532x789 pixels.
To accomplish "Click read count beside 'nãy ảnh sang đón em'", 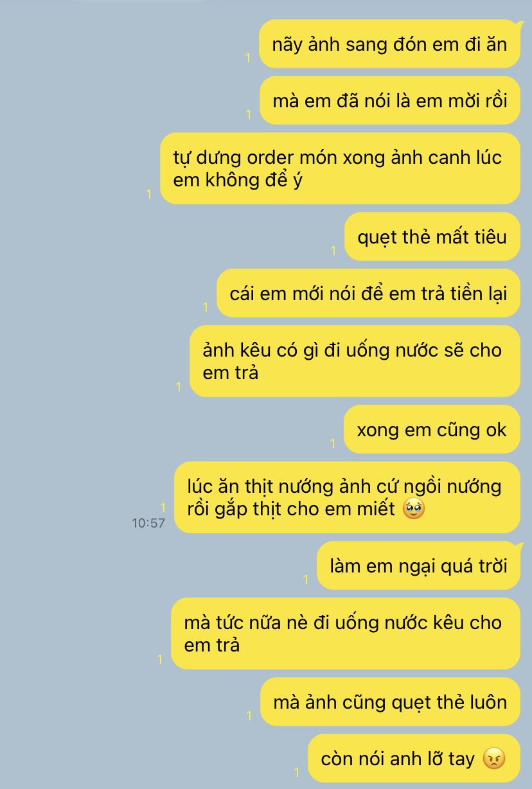I will (x=248, y=58).
